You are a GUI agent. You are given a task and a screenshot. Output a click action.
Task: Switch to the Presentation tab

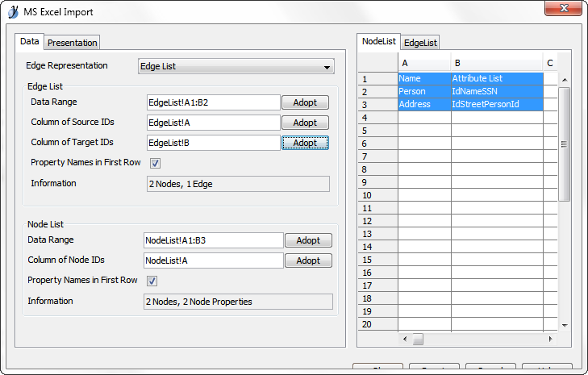[73, 43]
